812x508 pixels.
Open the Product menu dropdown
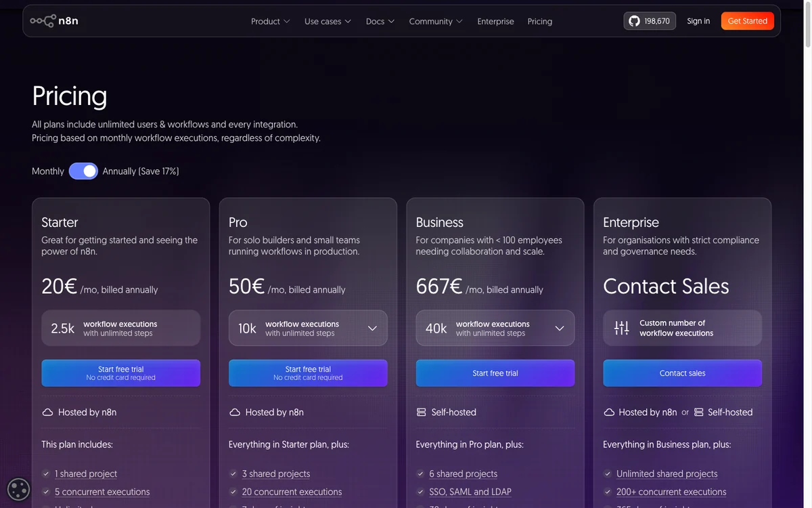pos(270,21)
